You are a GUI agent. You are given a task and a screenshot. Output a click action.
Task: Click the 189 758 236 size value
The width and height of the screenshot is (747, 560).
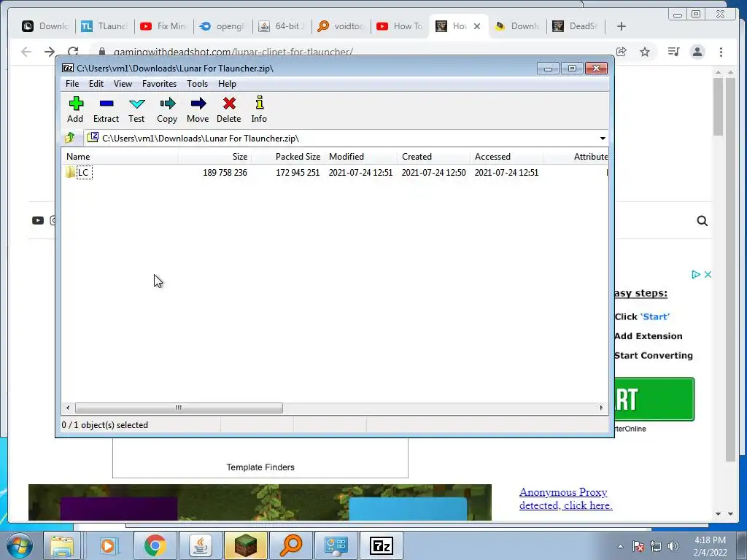225,173
